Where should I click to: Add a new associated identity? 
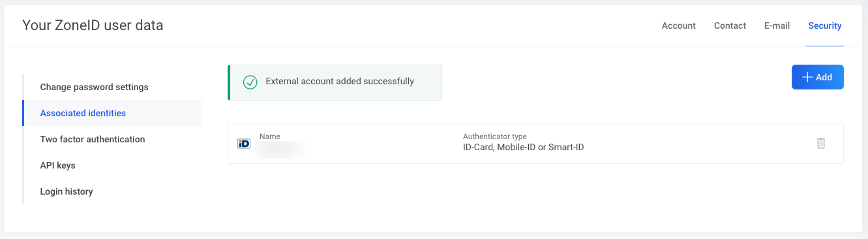(818, 77)
